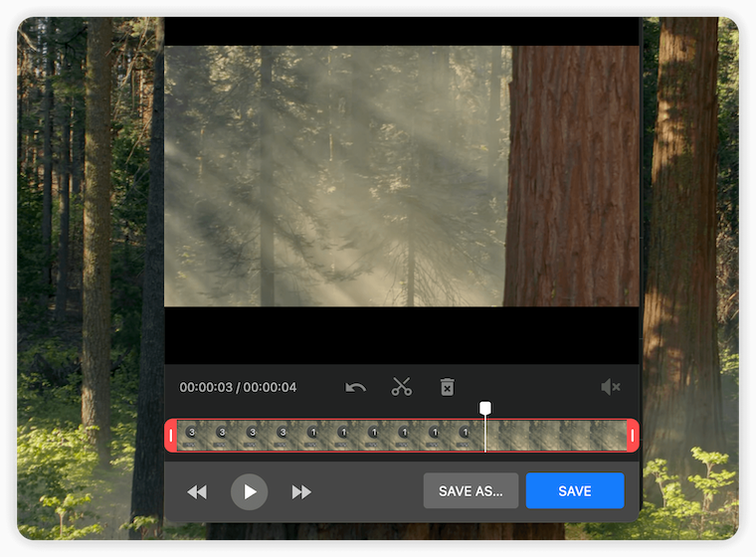Click the 00:00:03 / 00:00:04 timecode
This screenshot has width=756, height=557.
click(x=238, y=387)
